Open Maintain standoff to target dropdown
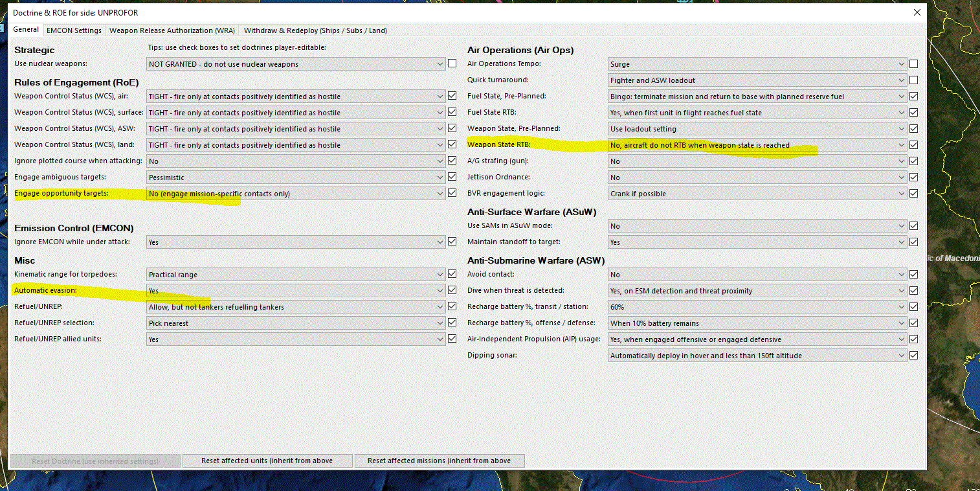 (757, 242)
